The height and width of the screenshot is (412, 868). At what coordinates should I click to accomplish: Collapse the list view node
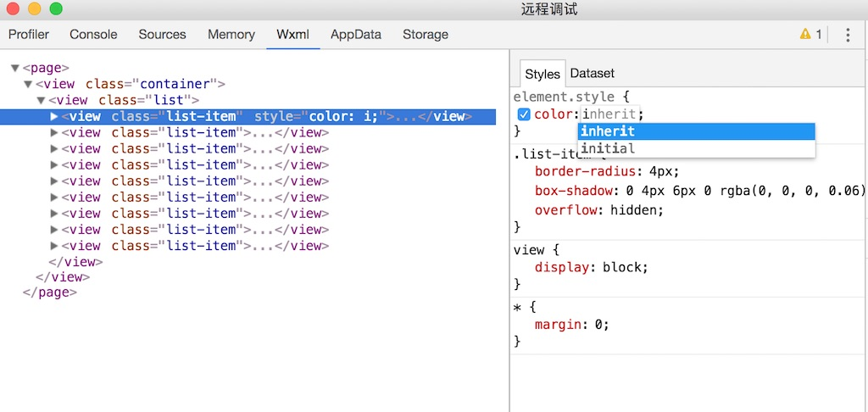coord(41,100)
